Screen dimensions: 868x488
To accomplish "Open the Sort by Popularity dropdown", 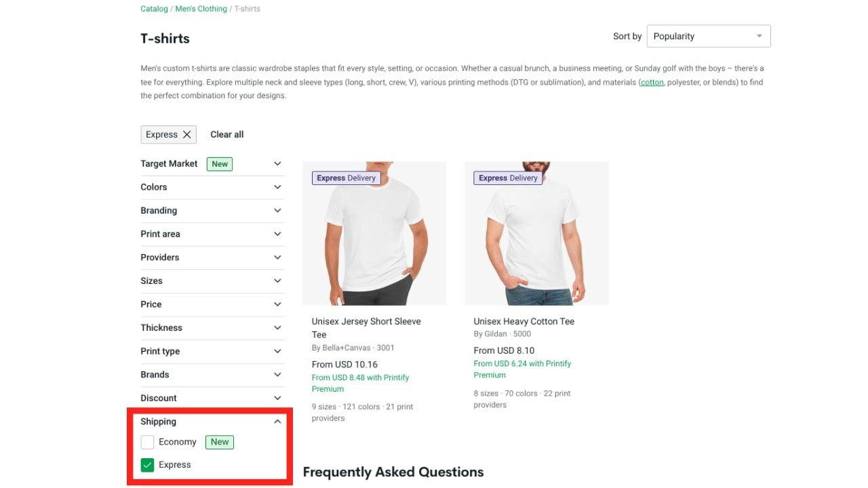I will pos(709,37).
